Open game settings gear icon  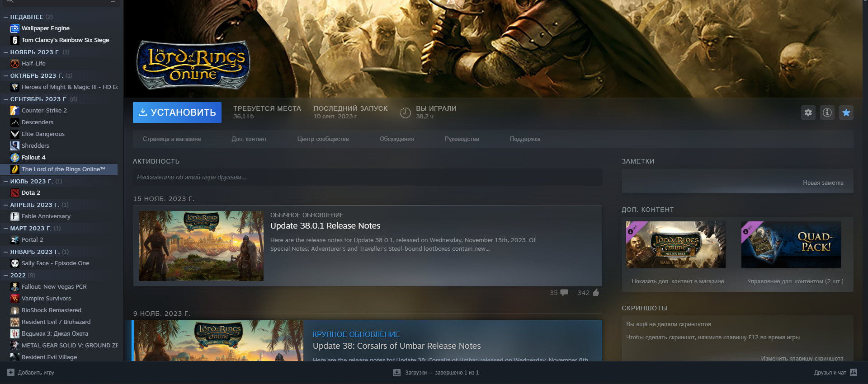pyautogui.click(x=808, y=112)
